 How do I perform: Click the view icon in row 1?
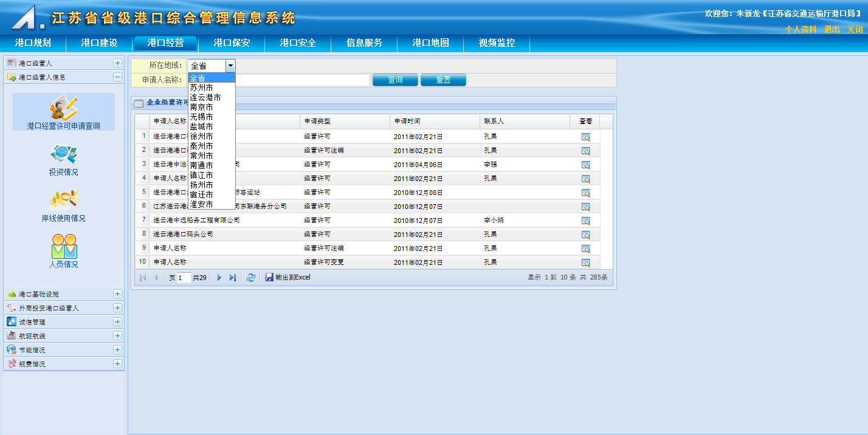coord(585,137)
